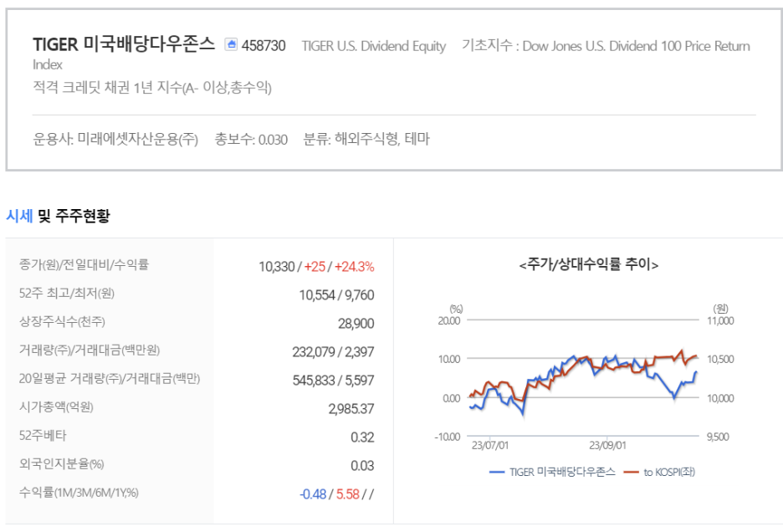The width and height of the screenshot is (783, 532).
Task: Click the 주주현황 heading text
Action: pos(82,217)
